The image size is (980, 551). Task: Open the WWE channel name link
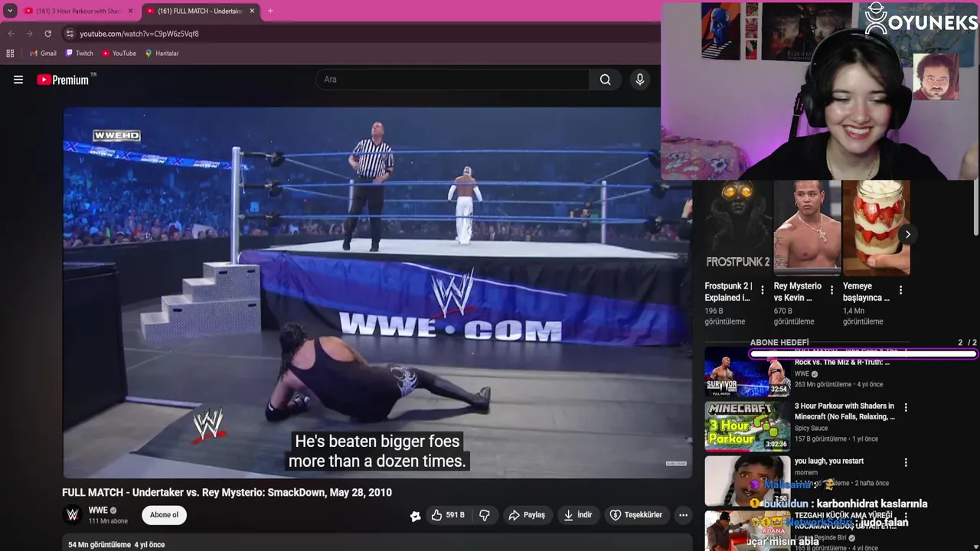tap(98, 510)
